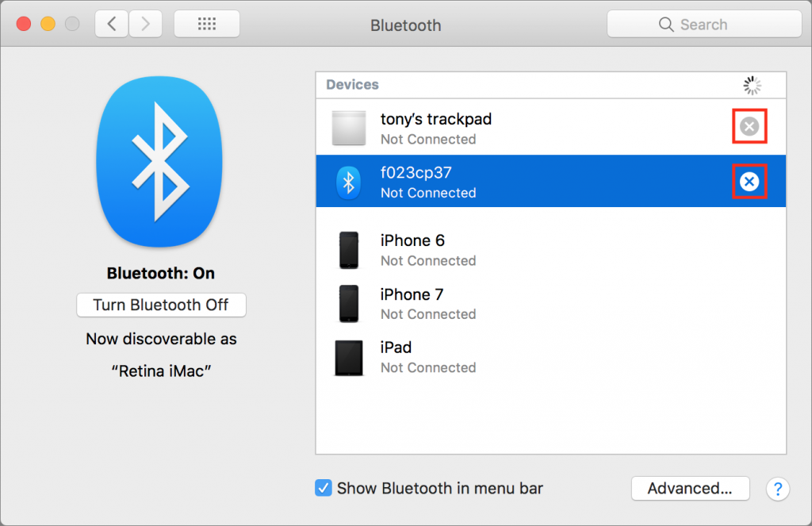Remove f023cp37 device with its X icon
The image size is (812, 526).
pyautogui.click(x=749, y=182)
